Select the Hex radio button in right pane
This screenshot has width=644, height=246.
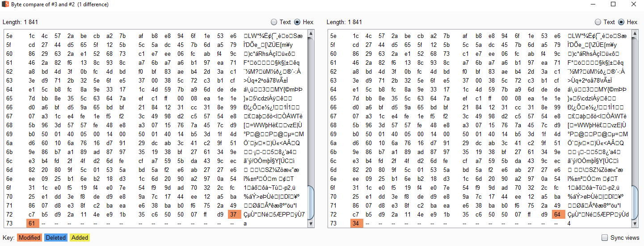pyautogui.click(x=627, y=22)
